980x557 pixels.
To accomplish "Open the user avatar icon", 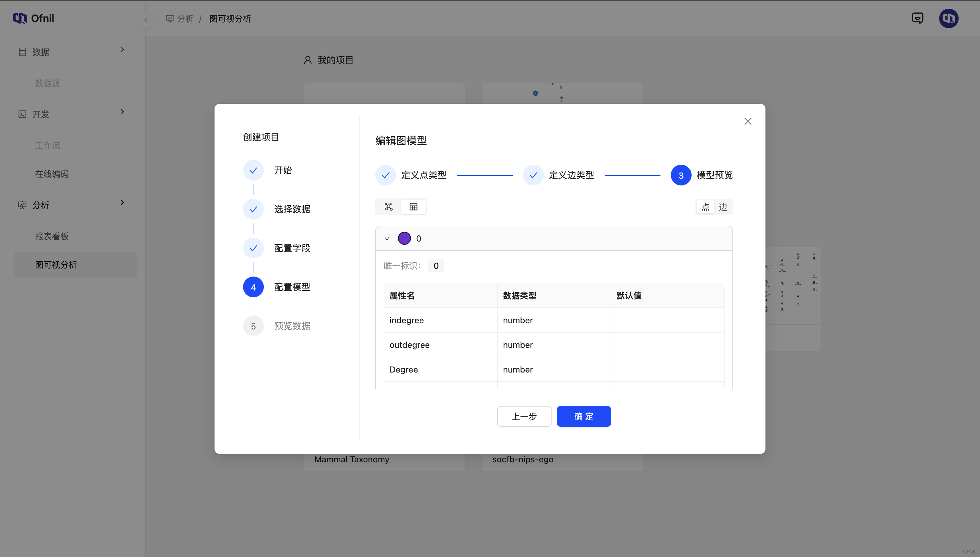I will pyautogui.click(x=948, y=18).
